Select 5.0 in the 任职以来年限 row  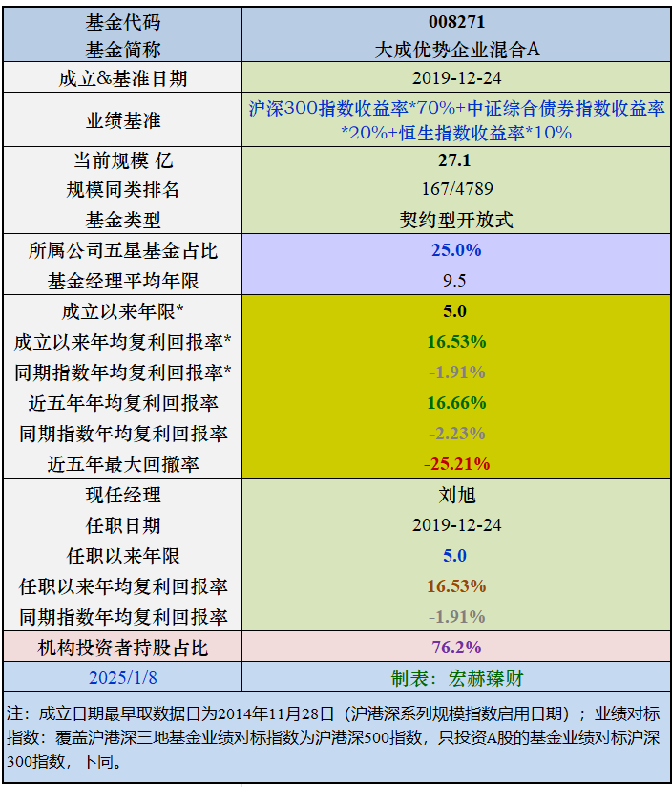coord(454,556)
